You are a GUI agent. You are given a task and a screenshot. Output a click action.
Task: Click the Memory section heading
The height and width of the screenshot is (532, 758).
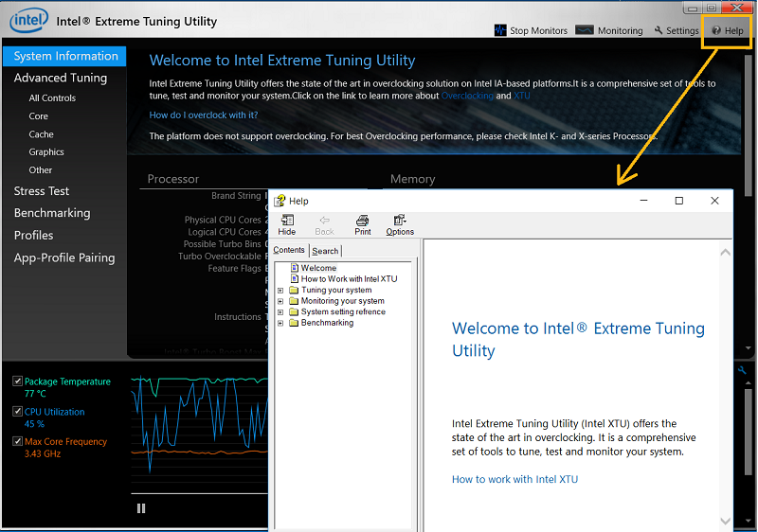413,179
